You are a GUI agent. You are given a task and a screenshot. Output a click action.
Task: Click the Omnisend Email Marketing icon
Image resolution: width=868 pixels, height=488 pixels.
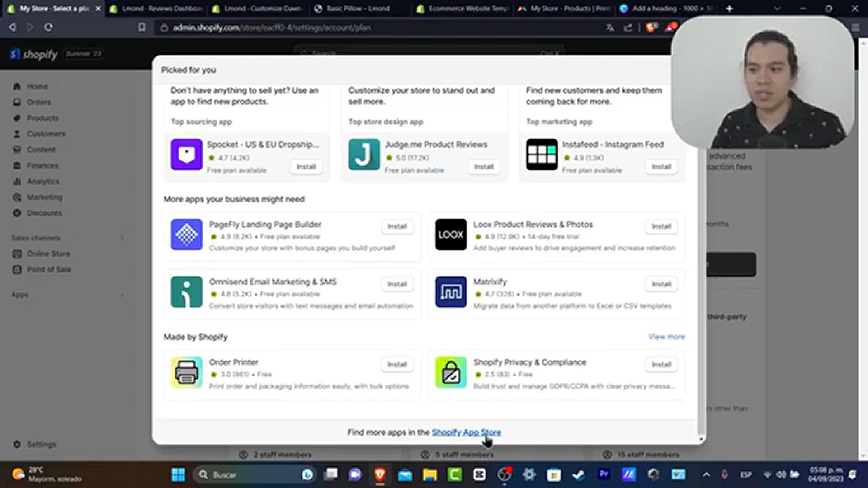[x=186, y=292]
